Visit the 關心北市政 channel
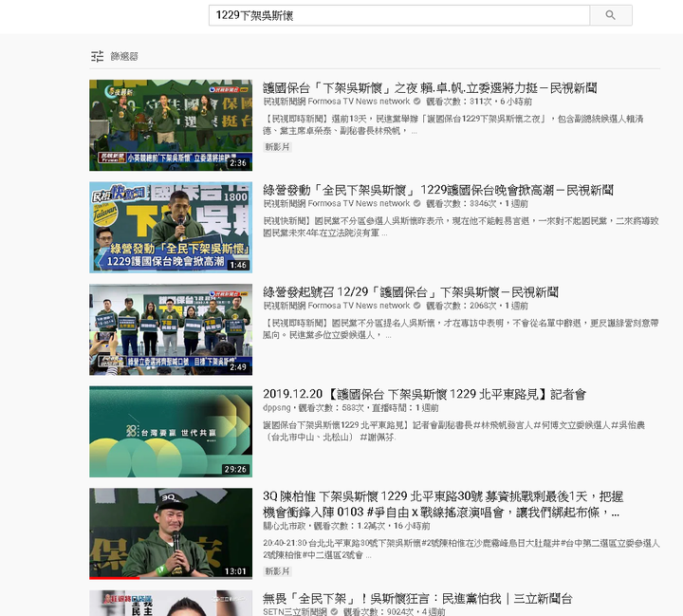 (x=285, y=526)
